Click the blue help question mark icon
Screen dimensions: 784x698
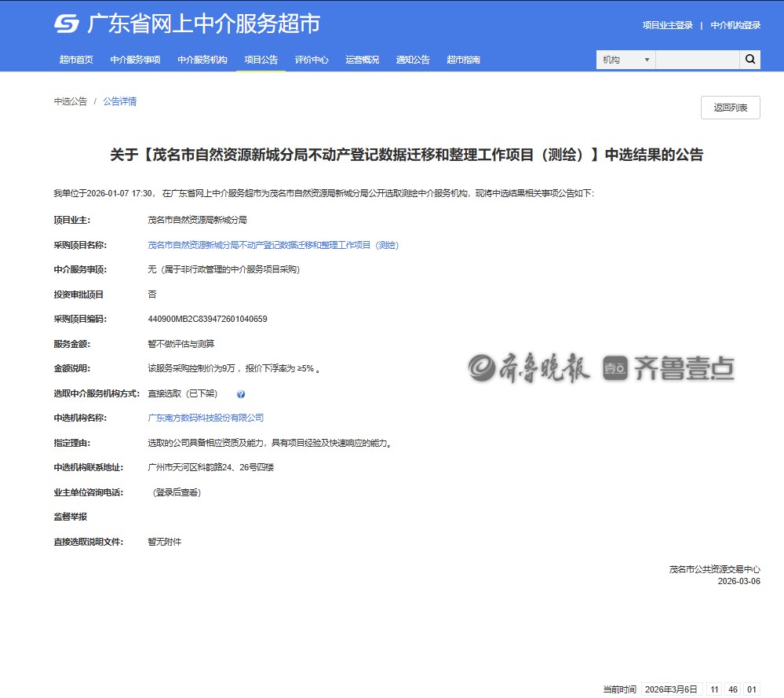[241, 394]
